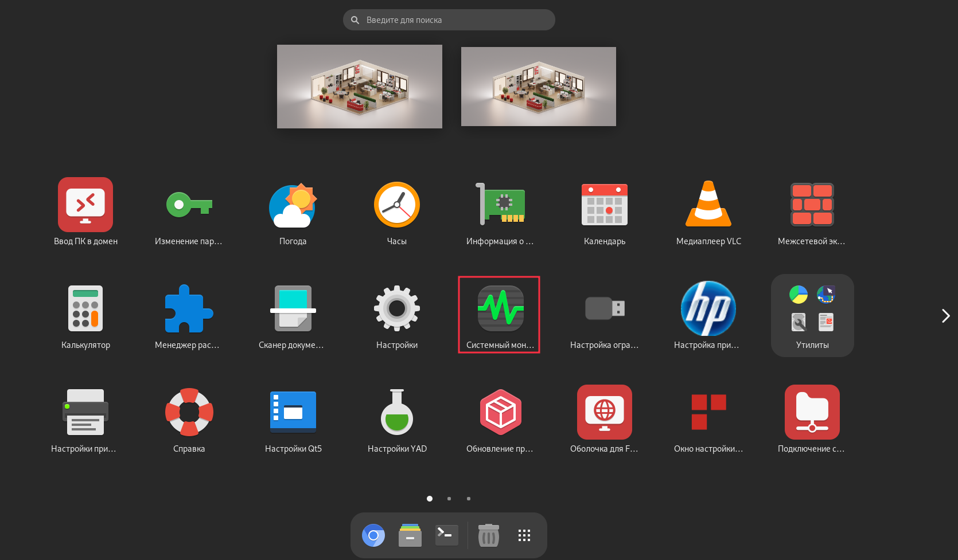Switch to third app grid page dot
Image resolution: width=958 pixels, height=560 pixels.
pos(469,499)
